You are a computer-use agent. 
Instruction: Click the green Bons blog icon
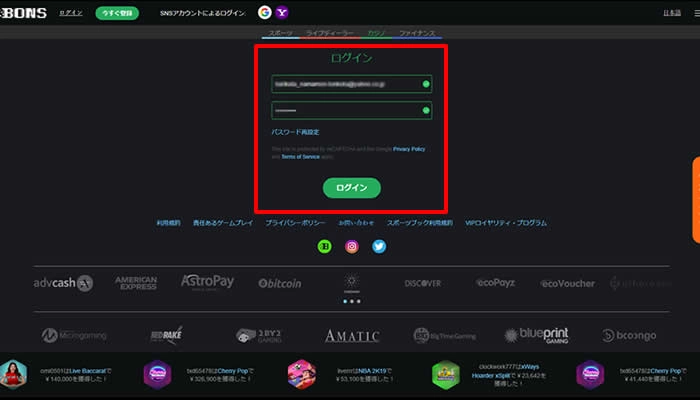(x=324, y=246)
